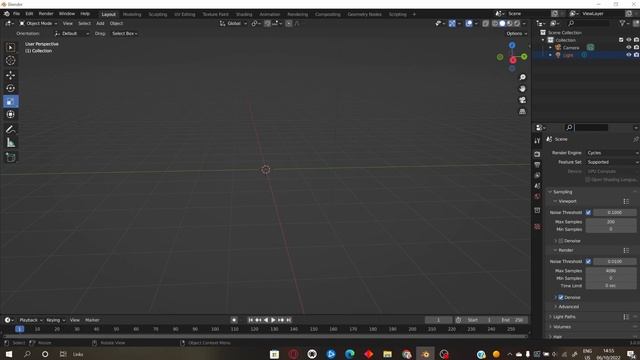Viewport: 640px width, 360px height.
Task: Open the timeline Keying popover
Action: (x=56, y=320)
